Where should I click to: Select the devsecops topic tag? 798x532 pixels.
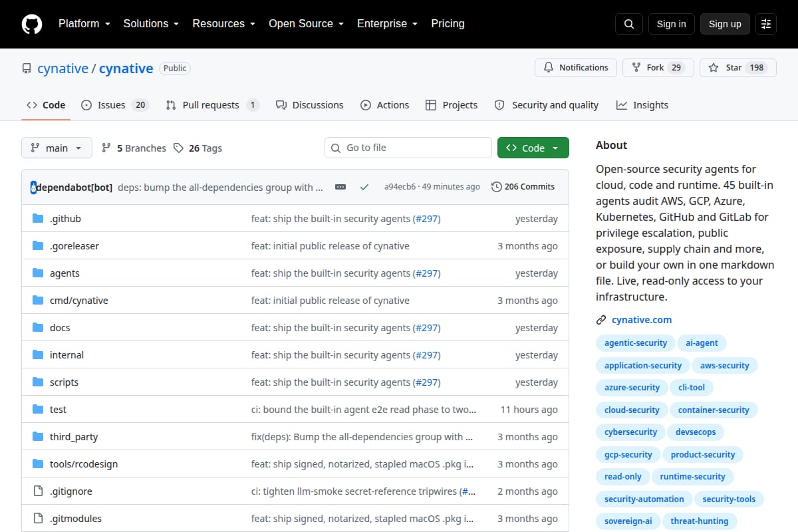696,432
